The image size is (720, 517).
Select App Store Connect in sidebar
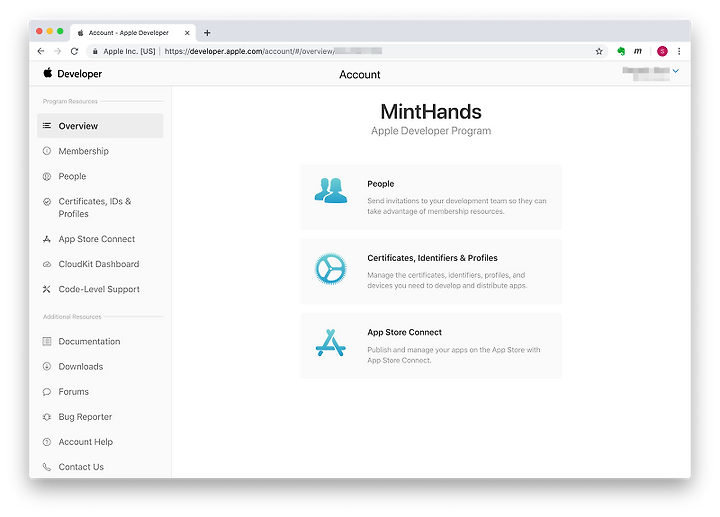coord(96,239)
